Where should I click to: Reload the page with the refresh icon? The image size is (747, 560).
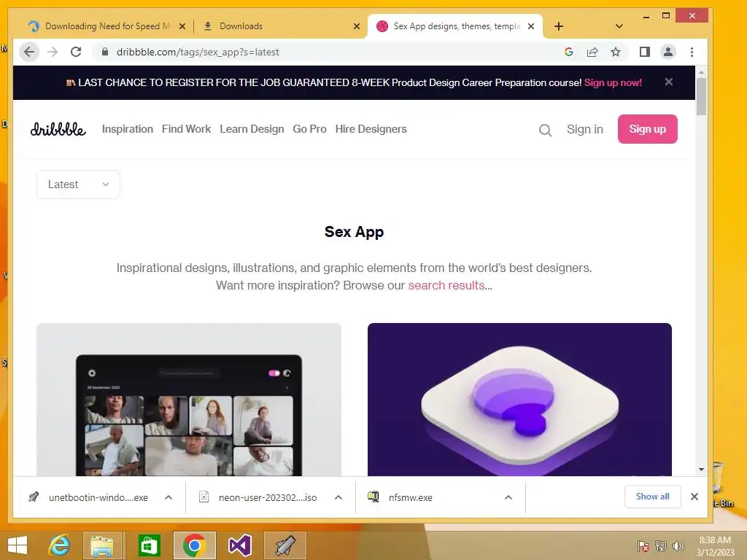[76, 52]
